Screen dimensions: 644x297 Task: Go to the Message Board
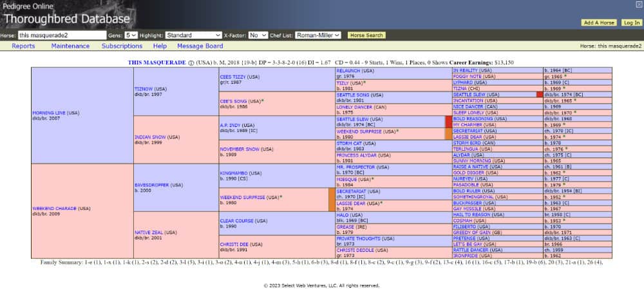coord(200,46)
